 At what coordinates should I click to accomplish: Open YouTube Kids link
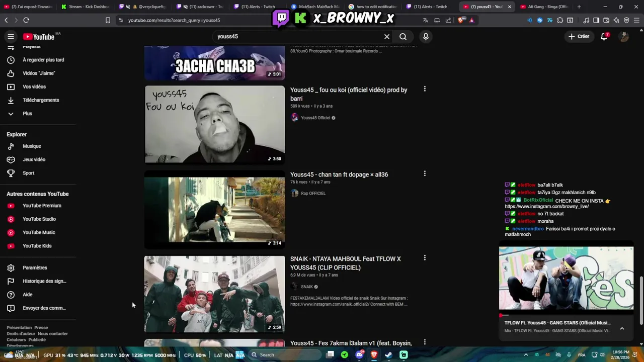(x=38, y=246)
